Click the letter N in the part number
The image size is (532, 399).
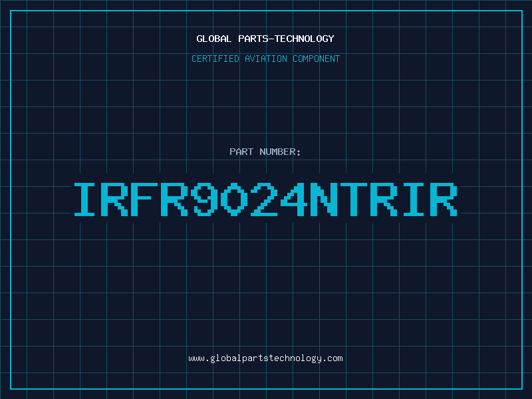tap(324, 199)
